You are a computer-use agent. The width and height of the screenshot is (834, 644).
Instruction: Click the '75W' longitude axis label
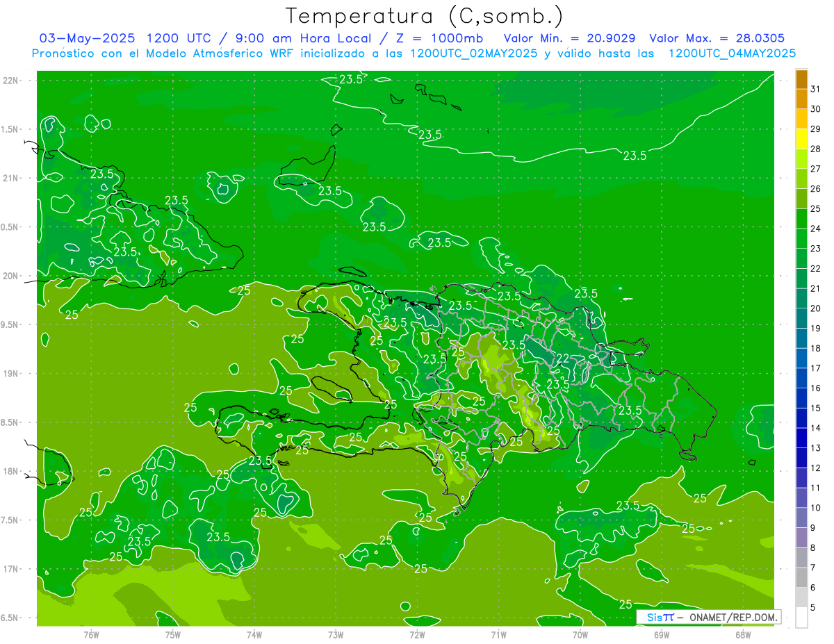point(173,634)
